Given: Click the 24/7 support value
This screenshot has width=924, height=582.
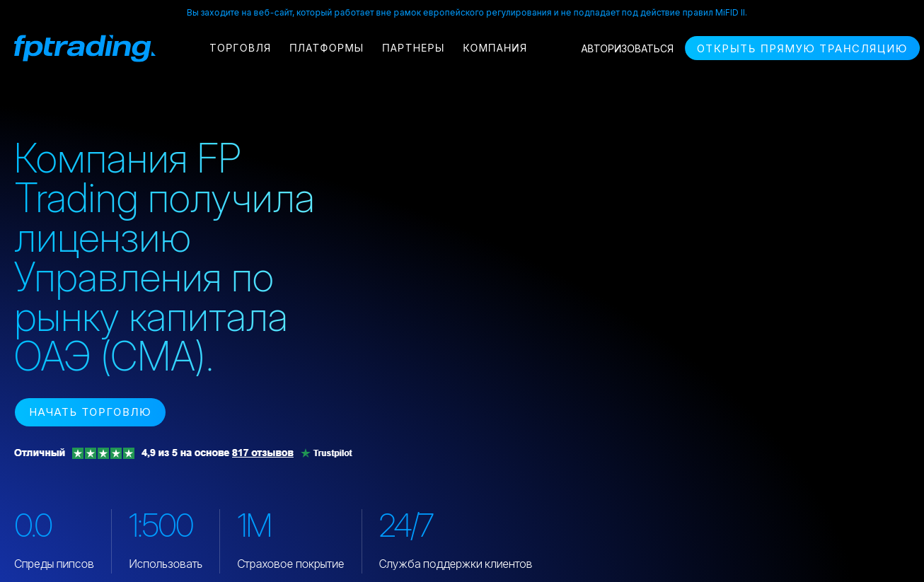Looking at the screenshot, I should 406,525.
